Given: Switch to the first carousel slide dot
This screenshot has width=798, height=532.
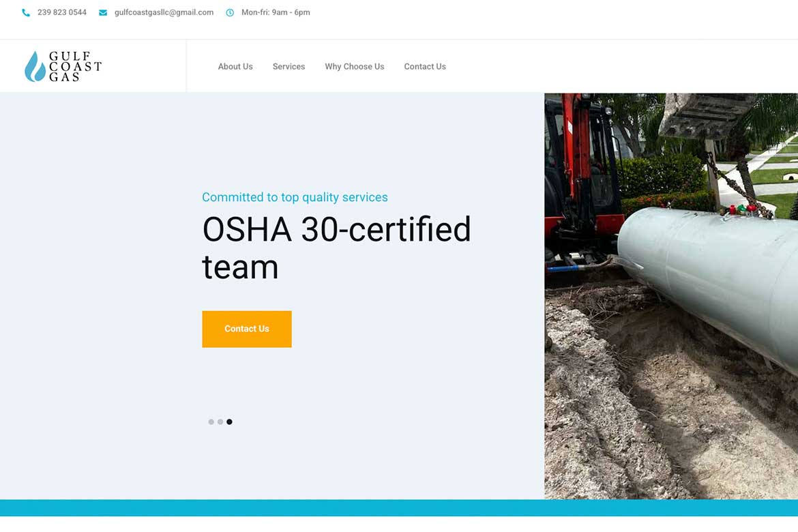Looking at the screenshot, I should point(211,422).
